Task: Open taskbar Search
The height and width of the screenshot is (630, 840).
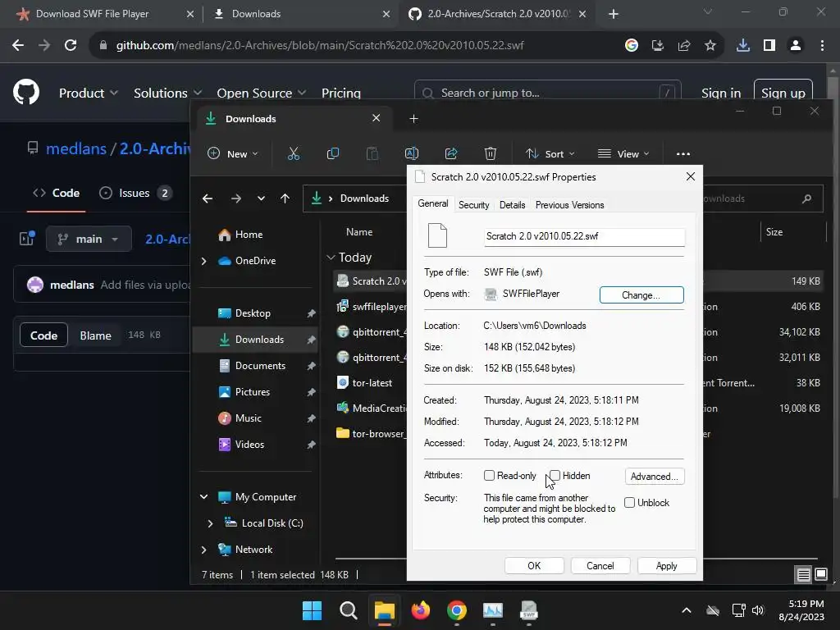Action: pos(348,610)
